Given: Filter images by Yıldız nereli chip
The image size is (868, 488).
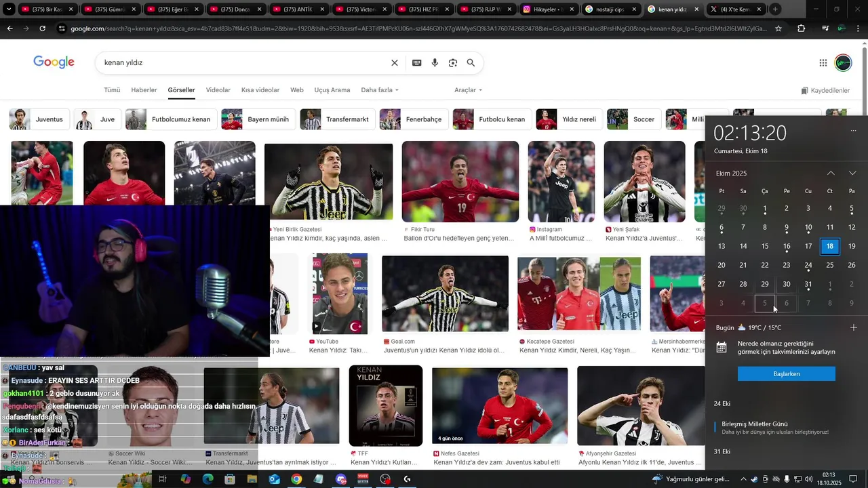Looking at the screenshot, I should 569,119.
